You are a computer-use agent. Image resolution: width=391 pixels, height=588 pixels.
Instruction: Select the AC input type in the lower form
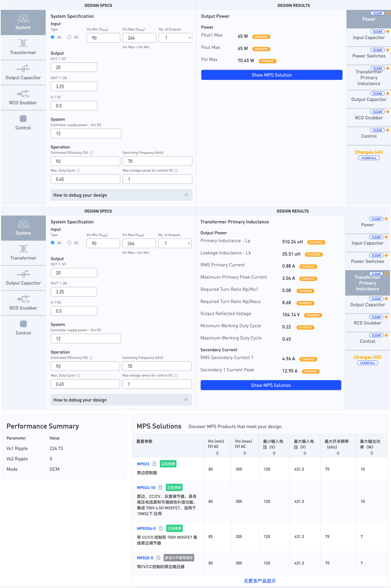[x=53, y=243]
